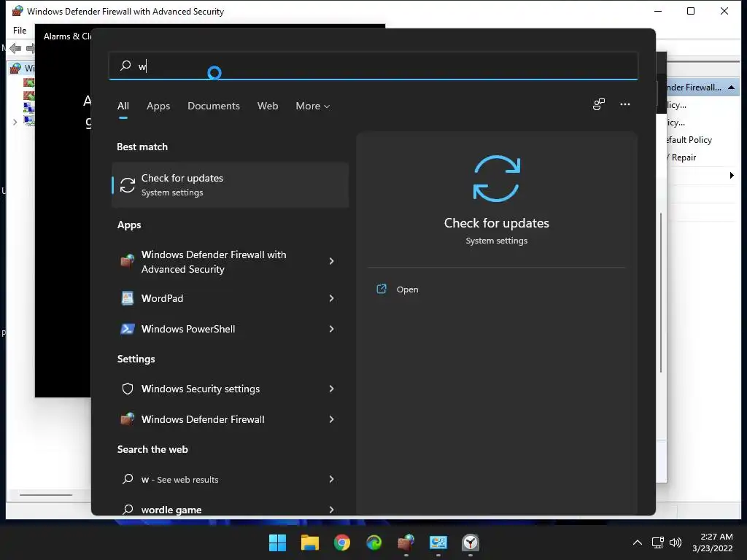Click the network icon in system tray
Viewport: 747px width, 560px height.
pyautogui.click(x=658, y=542)
